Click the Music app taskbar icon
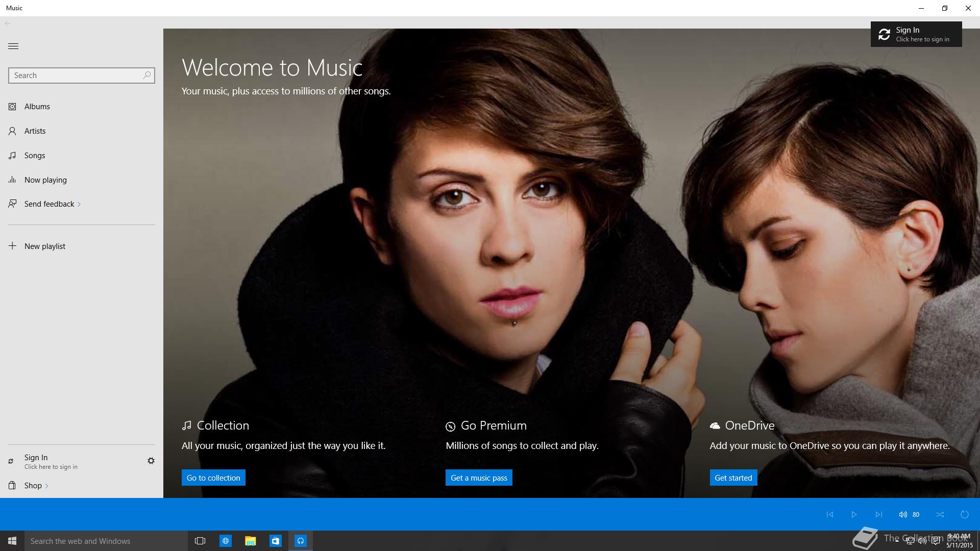Screen dimensions: 980x551 301,541
